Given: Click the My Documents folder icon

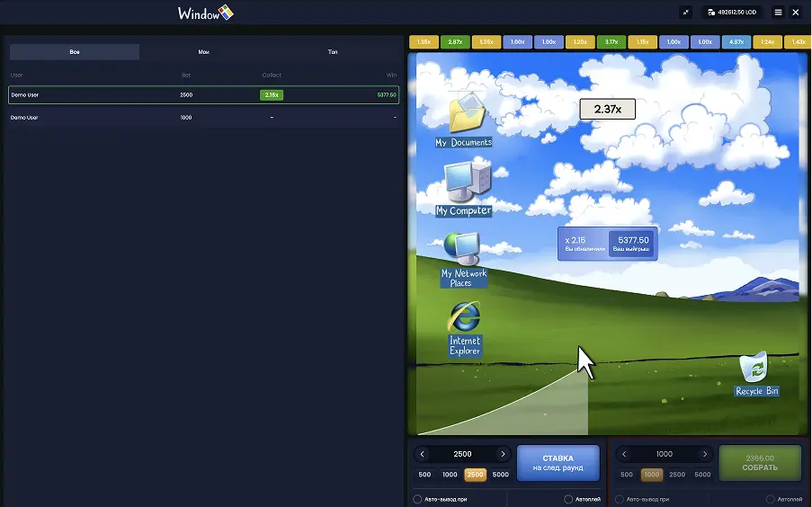Looking at the screenshot, I should coord(466,111).
